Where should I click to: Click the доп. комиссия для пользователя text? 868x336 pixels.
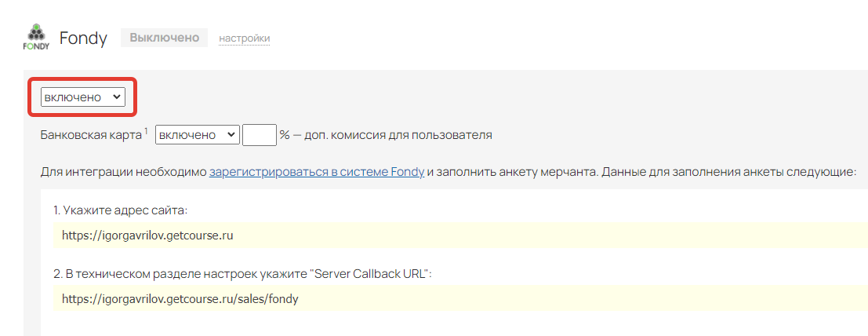[x=397, y=135]
